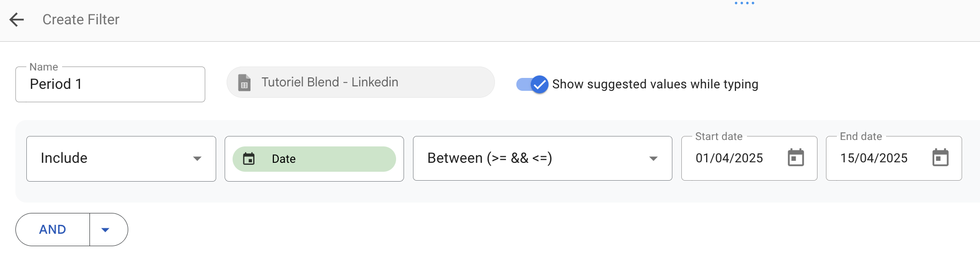This screenshot has width=980, height=271.
Task: Click the "Show suggested values while typing" label
Action: 655,84
